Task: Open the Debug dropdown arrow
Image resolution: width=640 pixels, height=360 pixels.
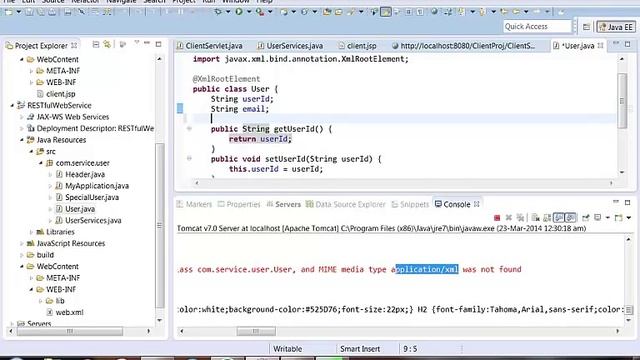Action: [228, 12]
